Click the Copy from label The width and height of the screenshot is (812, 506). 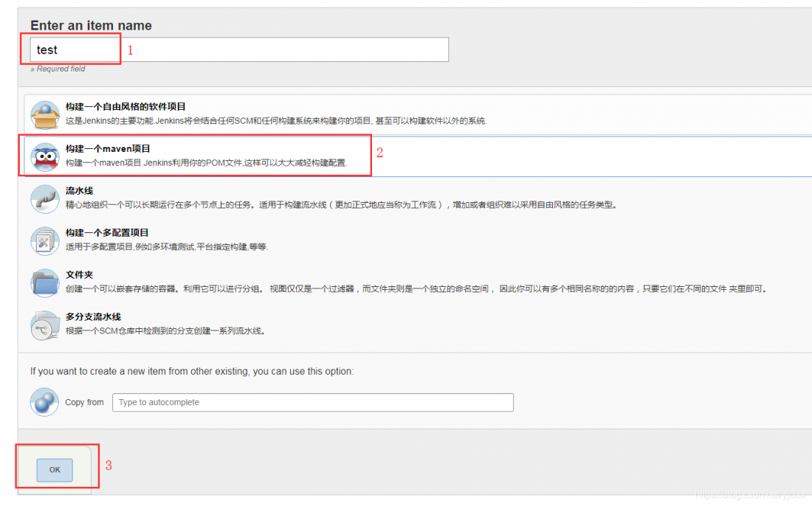84,402
